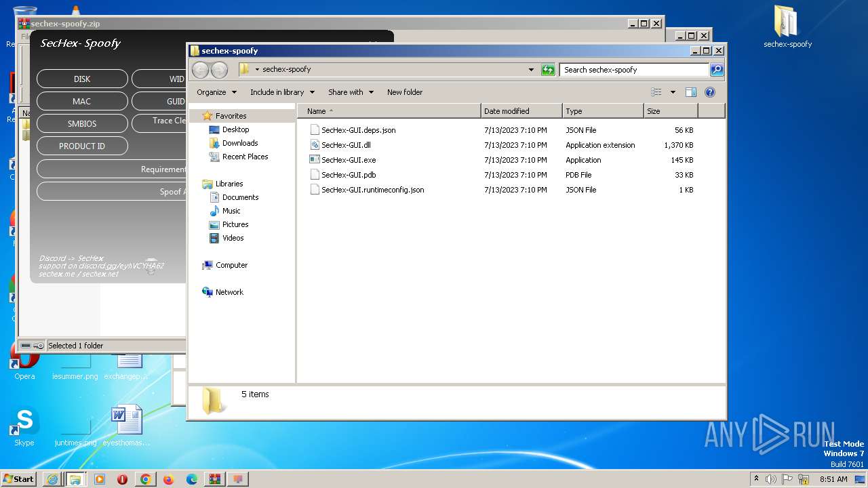Expand the address bar history dropdown

tap(531, 69)
